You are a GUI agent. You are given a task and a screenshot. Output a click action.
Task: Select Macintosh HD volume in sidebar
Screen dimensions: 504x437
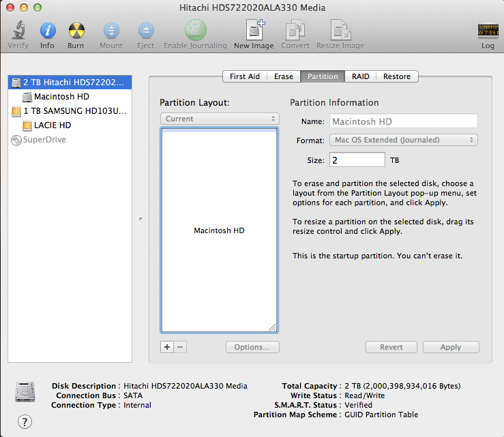click(70, 97)
